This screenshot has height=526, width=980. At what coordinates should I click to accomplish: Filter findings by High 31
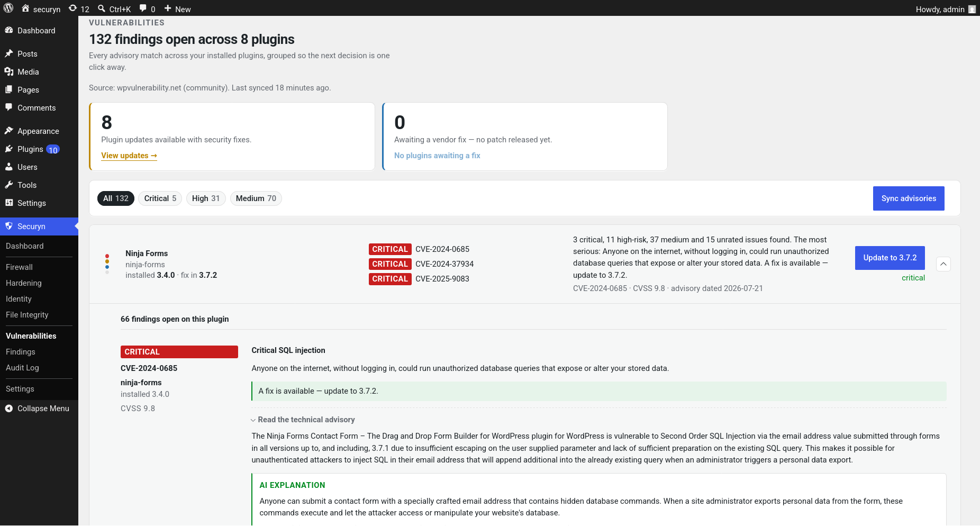pyautogui.click(x=206, y=198)
